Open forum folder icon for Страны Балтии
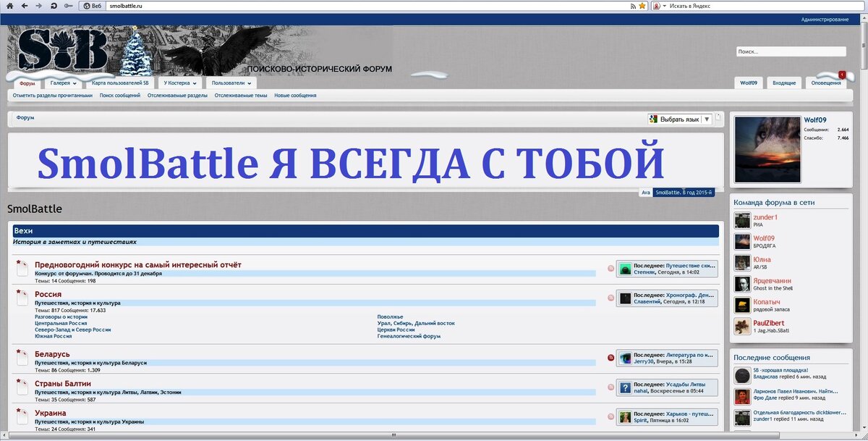Screen dimensions: 868x441 [22, 387]
